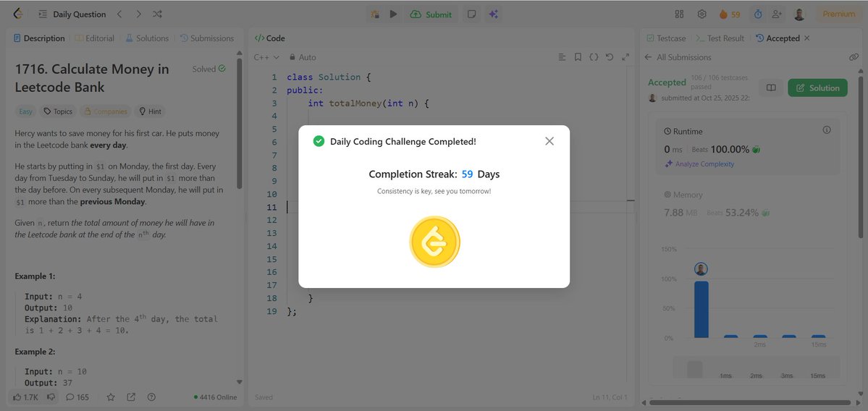
Task: Click the Premium button
Action: [838, 14]
